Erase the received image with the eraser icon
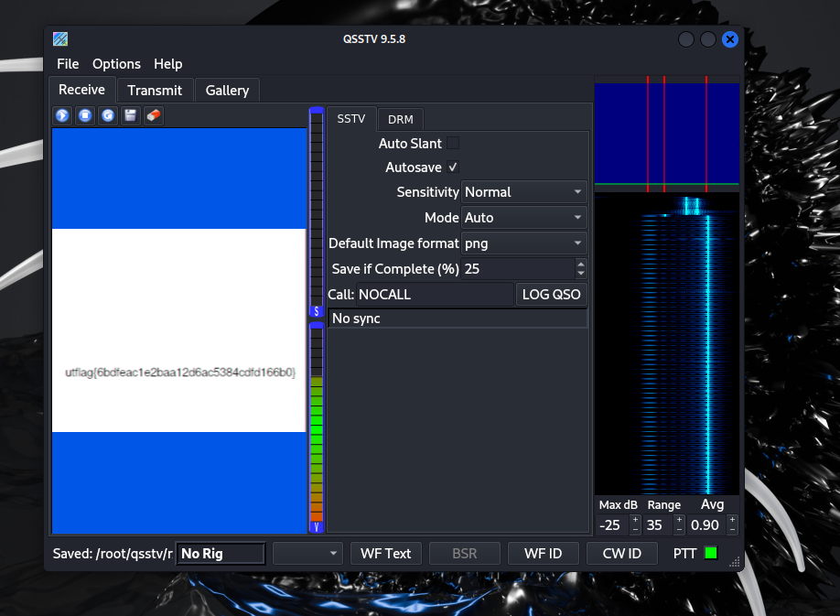840x616 pixels. (154, 115)
